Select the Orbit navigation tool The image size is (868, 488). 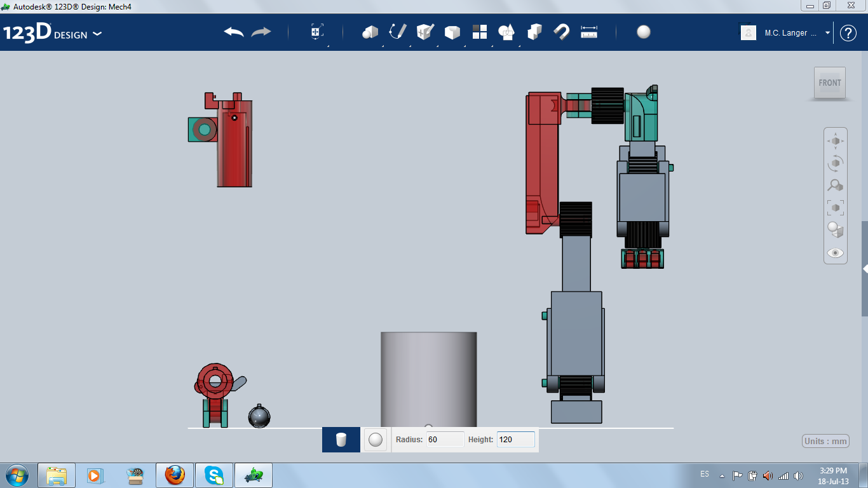click(836, 163)
